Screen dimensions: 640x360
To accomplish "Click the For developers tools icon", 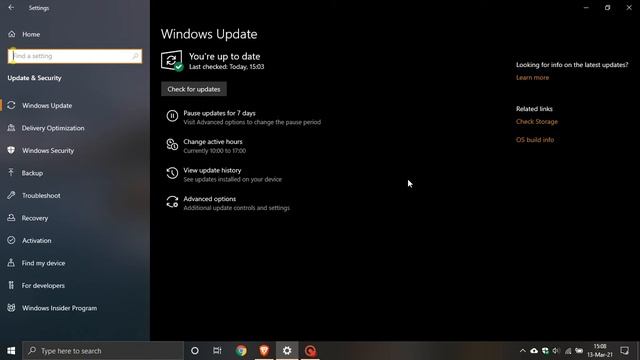I will pos(11,285).
